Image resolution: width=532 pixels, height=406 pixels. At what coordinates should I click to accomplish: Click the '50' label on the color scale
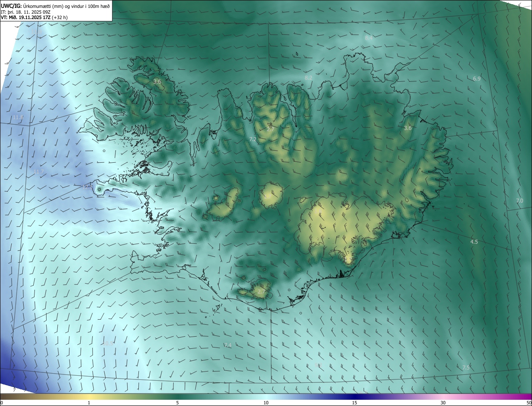[x=529, y=403]
